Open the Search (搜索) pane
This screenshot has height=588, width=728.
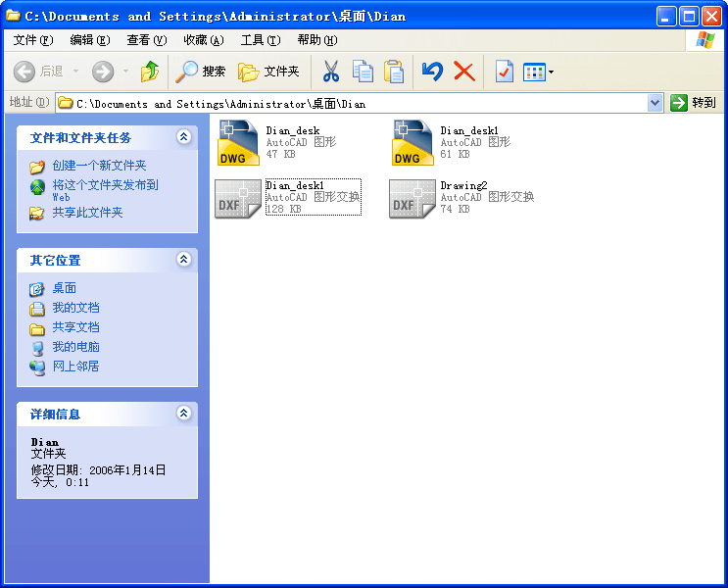click(200, 72)
